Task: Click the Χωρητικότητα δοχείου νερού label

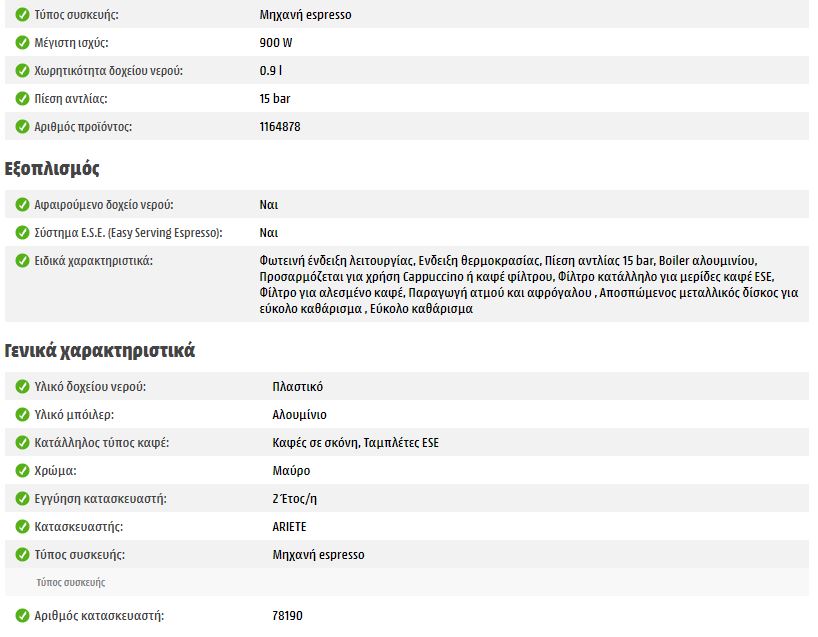Action: (109, 71)
